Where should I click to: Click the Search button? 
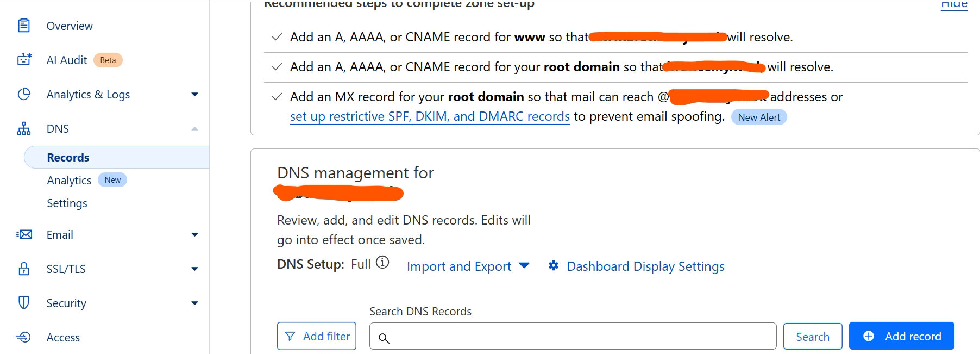click(x=813, y=336)
